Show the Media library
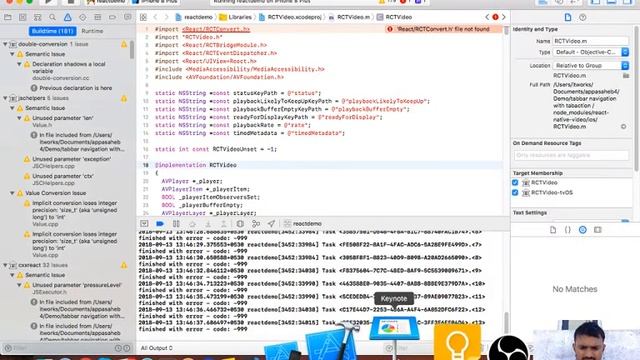640x360 pixels. [598, 230]
